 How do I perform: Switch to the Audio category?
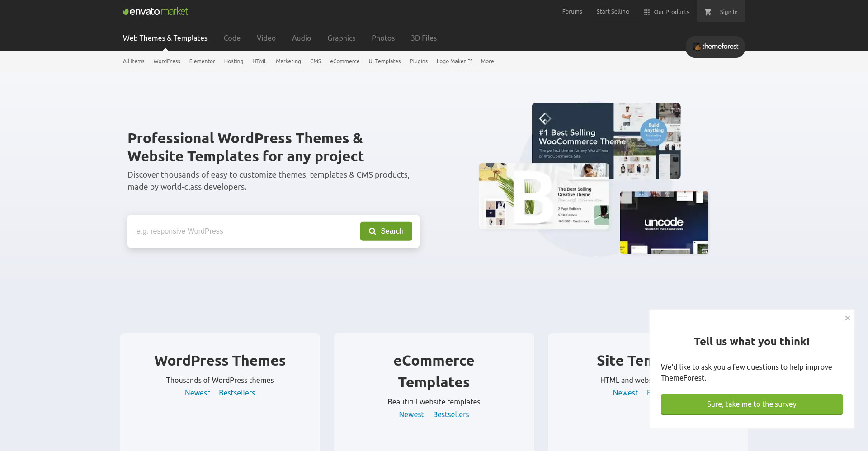(x=302, y=38)
